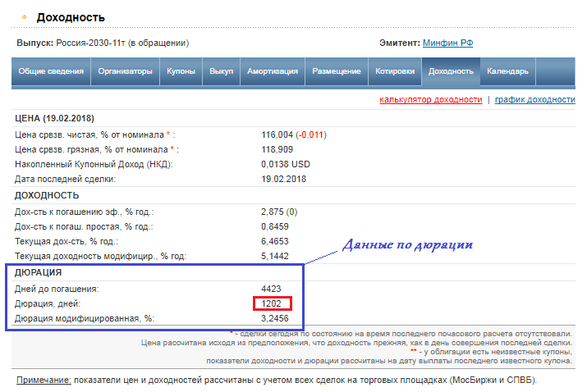Viewport: 587px width, 392px height.
Task: Click the modified current yield value 5,1442
Action: 275,256
